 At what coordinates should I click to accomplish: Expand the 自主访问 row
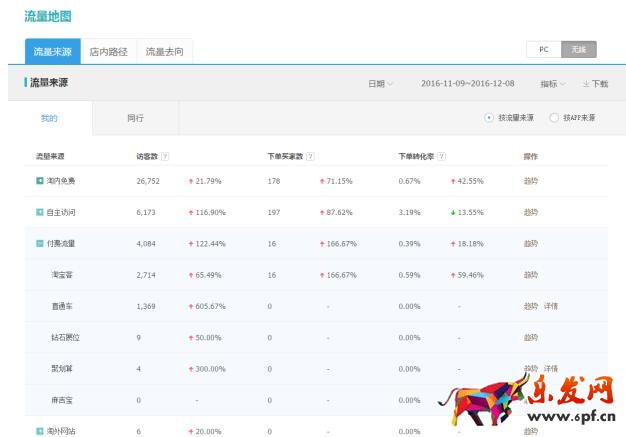pos(40,212)
